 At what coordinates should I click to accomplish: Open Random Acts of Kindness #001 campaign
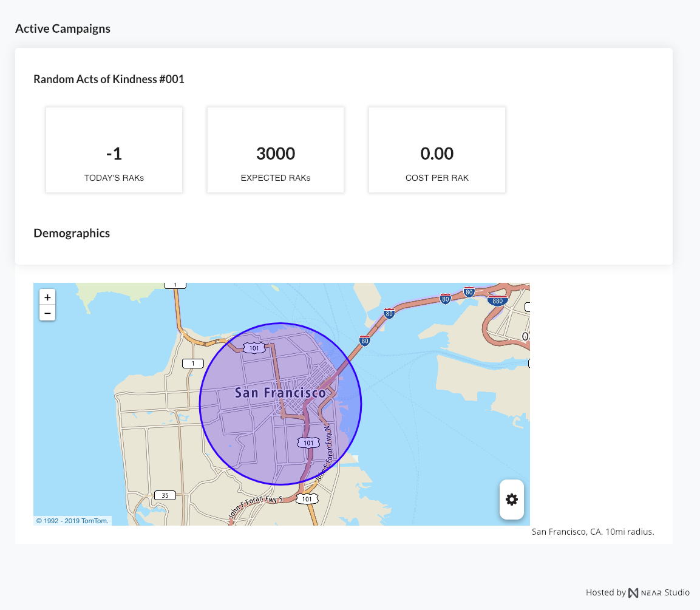109,80
